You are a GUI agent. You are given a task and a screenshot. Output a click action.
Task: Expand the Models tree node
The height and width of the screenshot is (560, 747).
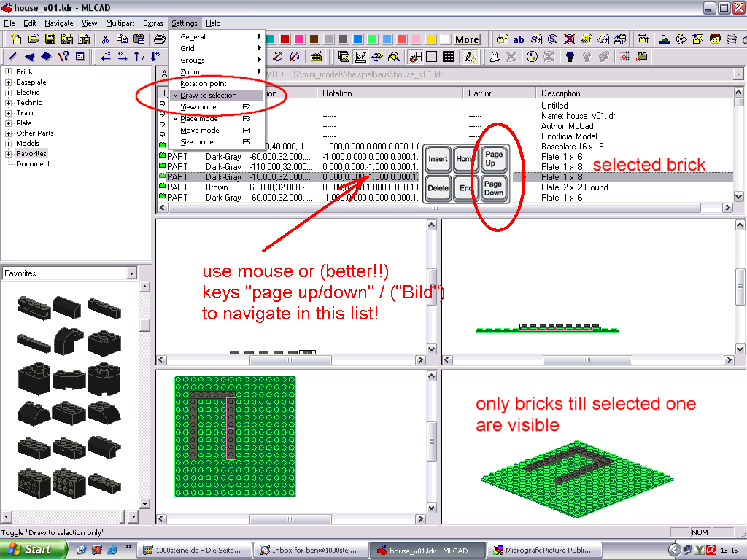pos(8,144)
